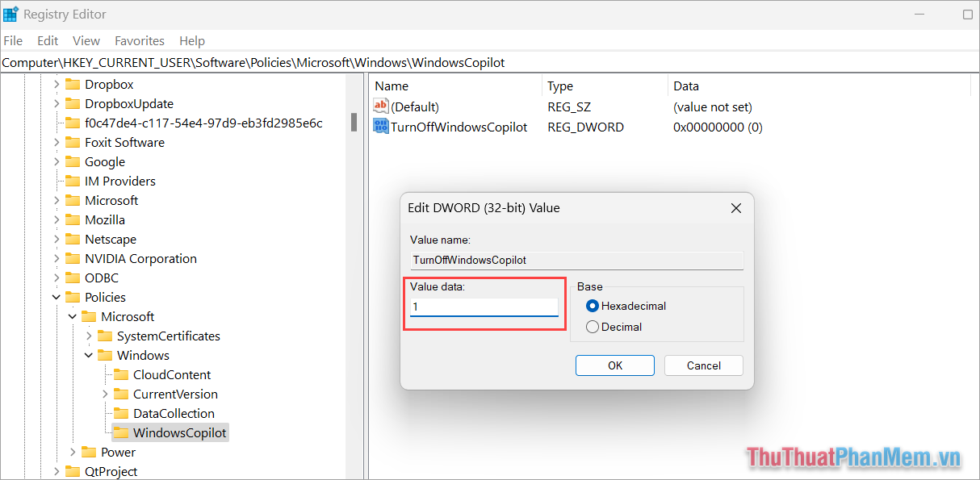This screenshot has width=980, height=480.
Task: Click the Mozilla key folder icon
Action: coord(73,219)
